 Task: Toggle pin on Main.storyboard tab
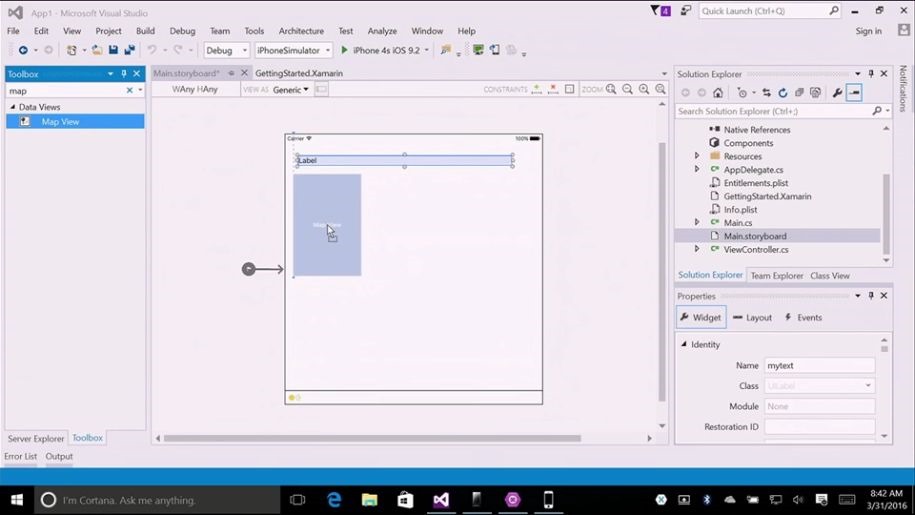(x=231, y=73)
